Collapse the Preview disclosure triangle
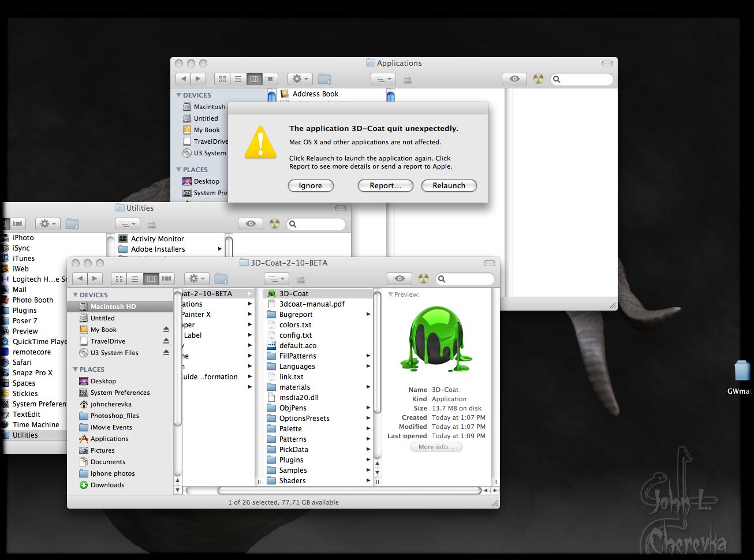This screenshot has height=560, width=754. [x=390, y=294]
